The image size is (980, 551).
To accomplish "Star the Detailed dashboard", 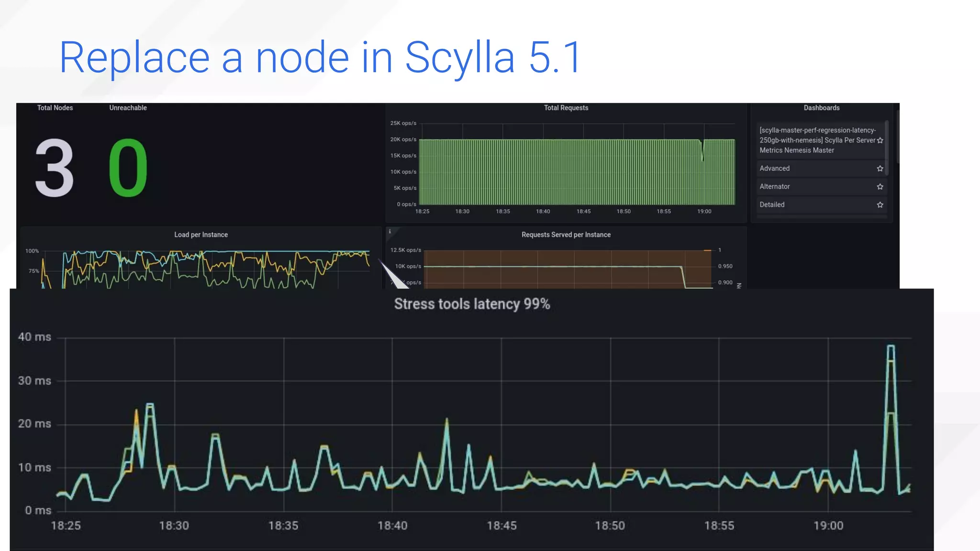I will click(x=880, y=205).
